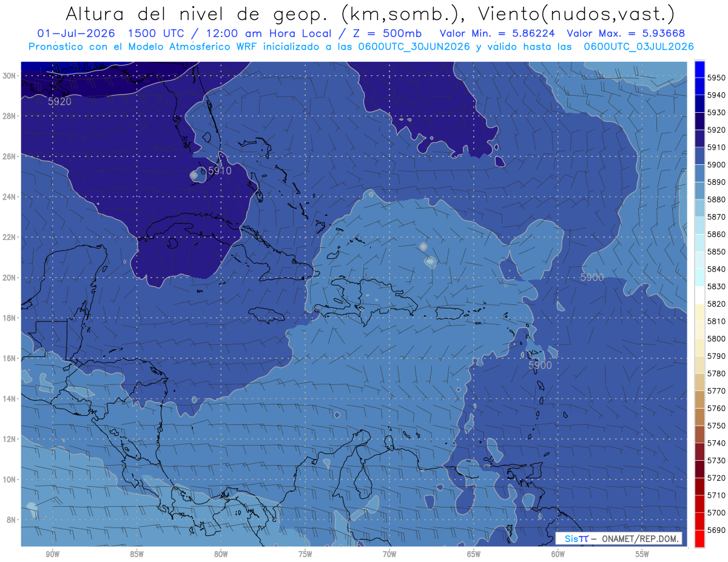
Task: Click the '80W' longitude axis label
Action: click(x=221, y=555)
